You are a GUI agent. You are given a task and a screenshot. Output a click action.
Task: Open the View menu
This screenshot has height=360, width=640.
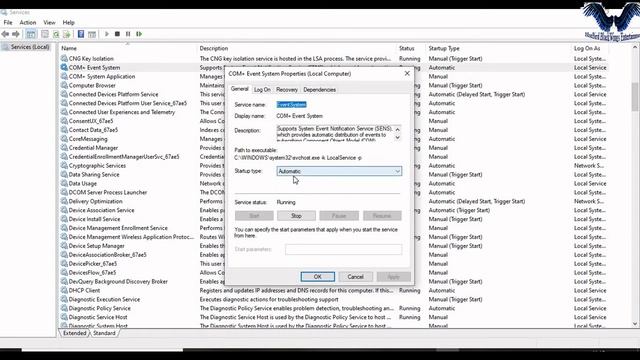click(x=49, y=22)
